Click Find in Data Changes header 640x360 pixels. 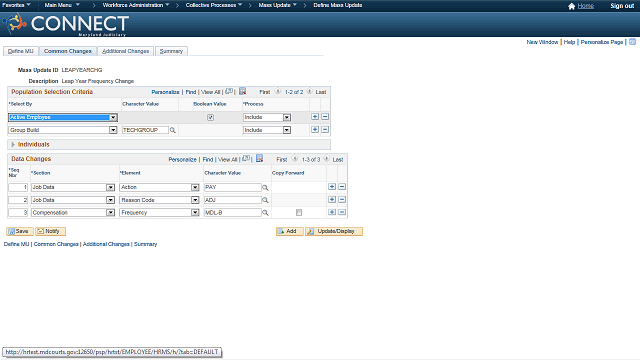[208, 160]
